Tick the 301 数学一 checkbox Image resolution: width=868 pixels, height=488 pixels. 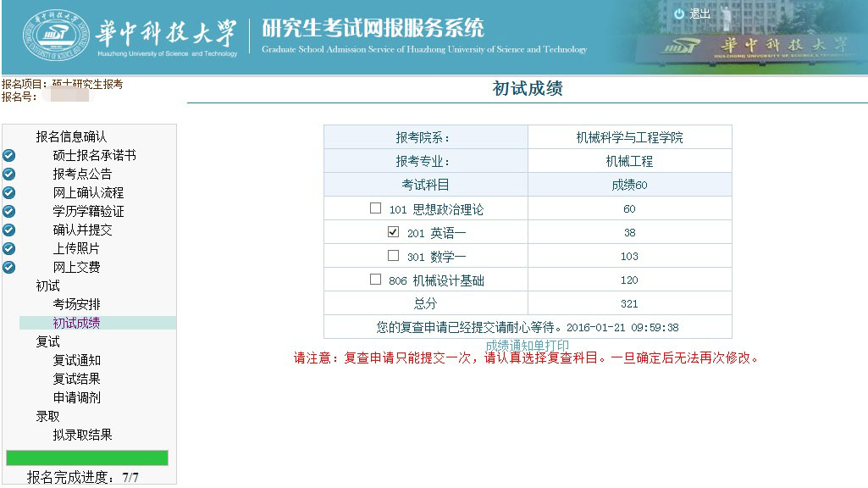coord(393,255)
